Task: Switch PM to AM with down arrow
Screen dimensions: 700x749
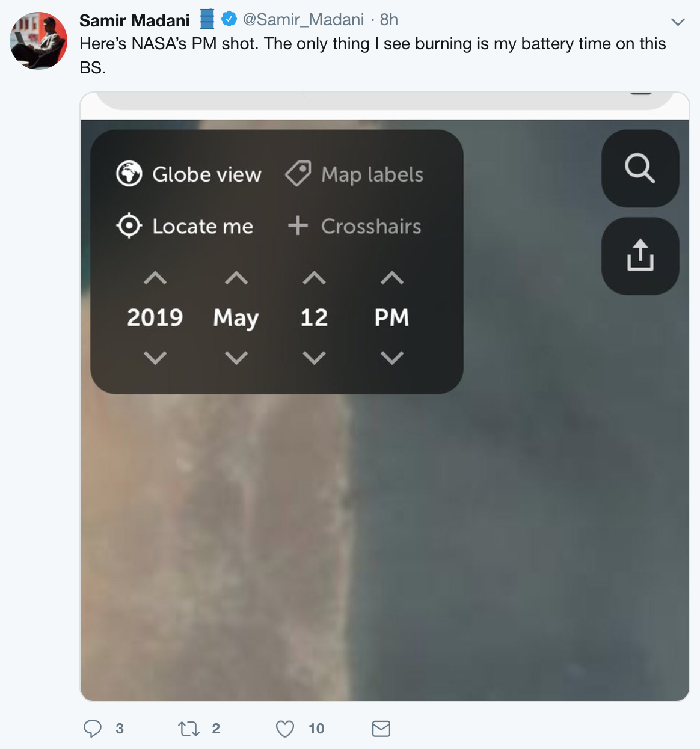Action: [392, 358]
